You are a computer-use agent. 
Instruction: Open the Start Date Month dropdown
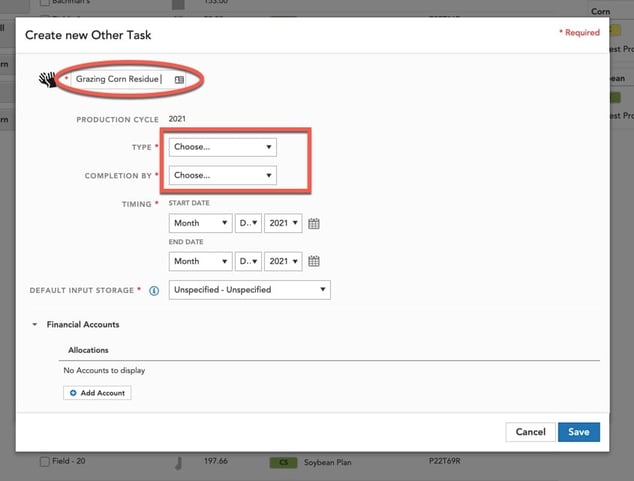click(201, 223)
